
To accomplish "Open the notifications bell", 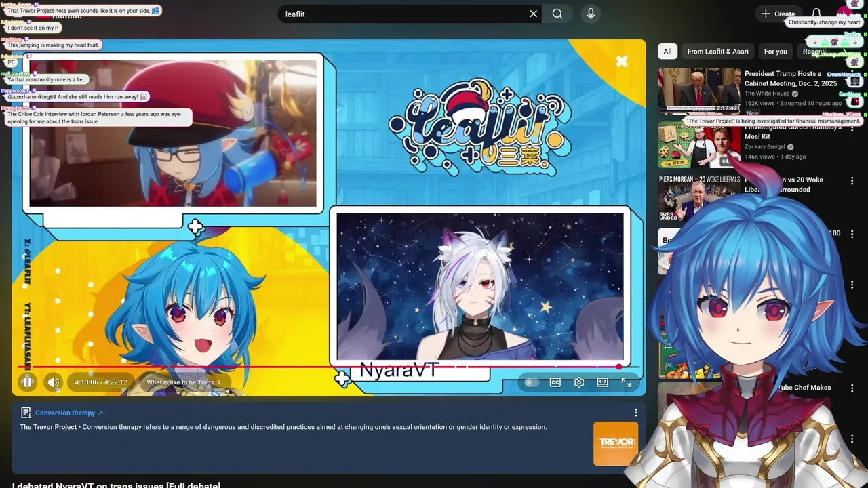I will pos(816,14).
